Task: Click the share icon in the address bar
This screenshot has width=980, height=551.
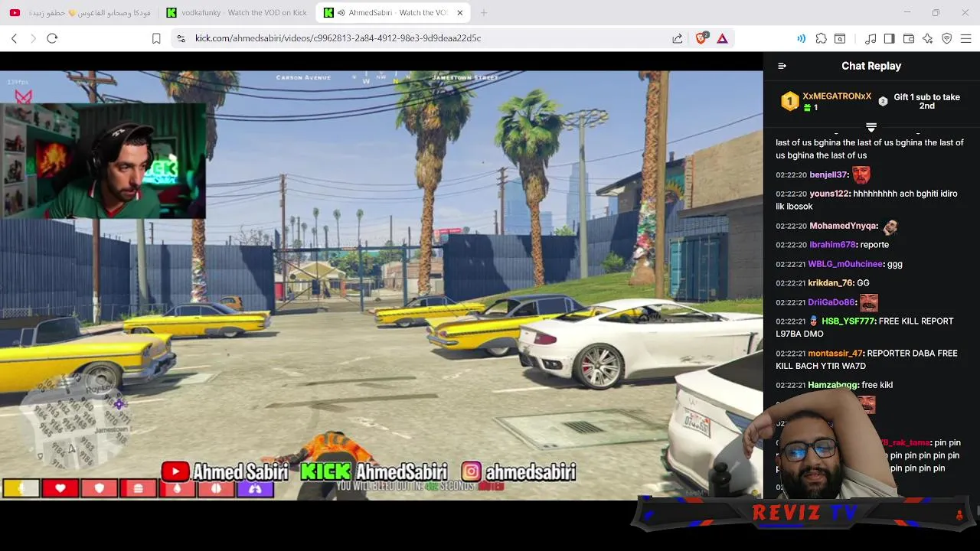Action: click(678, 38)
